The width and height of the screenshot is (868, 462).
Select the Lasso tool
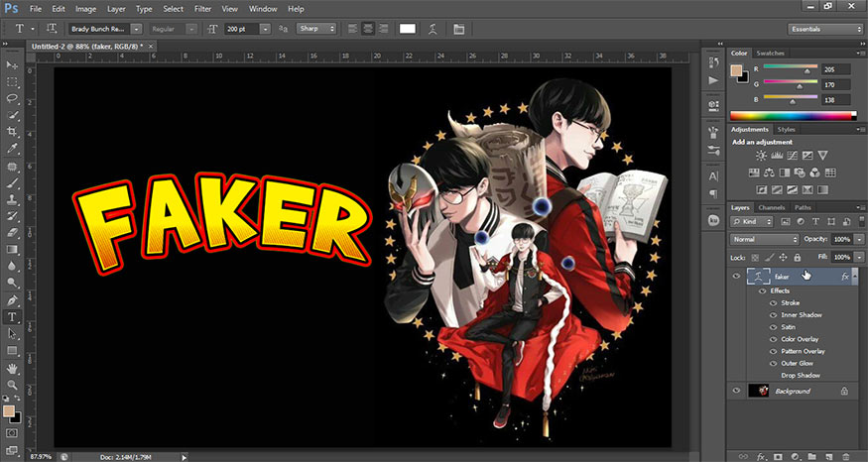pos(12,98)
